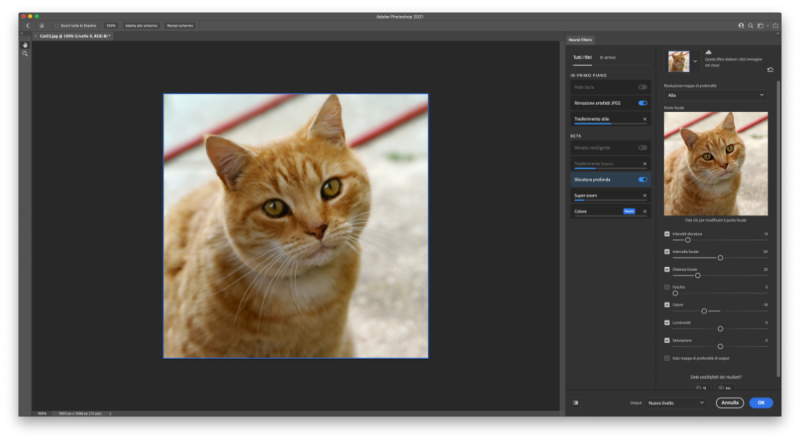
Task: Click the back arrow in options bar
Action: coord(27,25)
